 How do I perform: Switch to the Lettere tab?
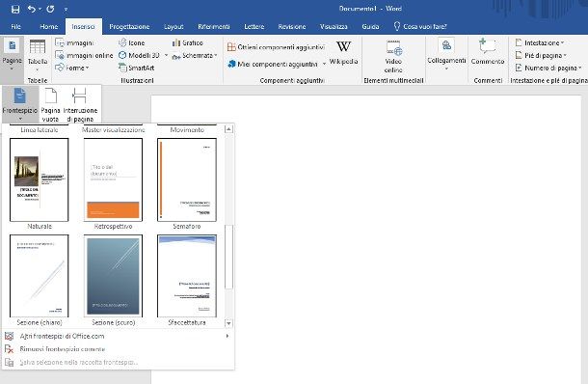click(x=254, y=27)
